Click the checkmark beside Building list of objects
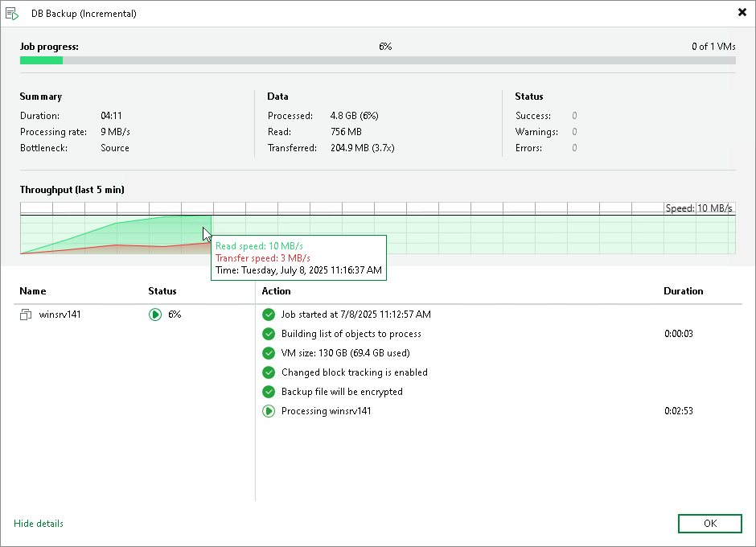 tap(269, 334)
